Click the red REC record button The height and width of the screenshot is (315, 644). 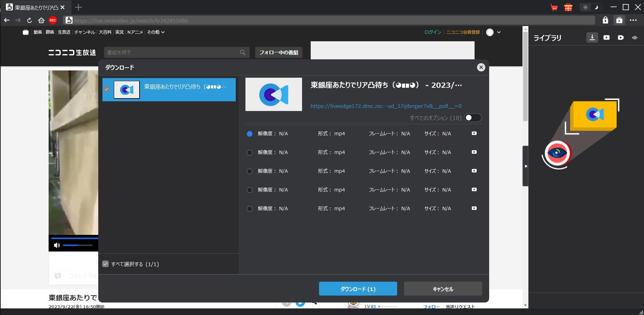tap(53, 20)
